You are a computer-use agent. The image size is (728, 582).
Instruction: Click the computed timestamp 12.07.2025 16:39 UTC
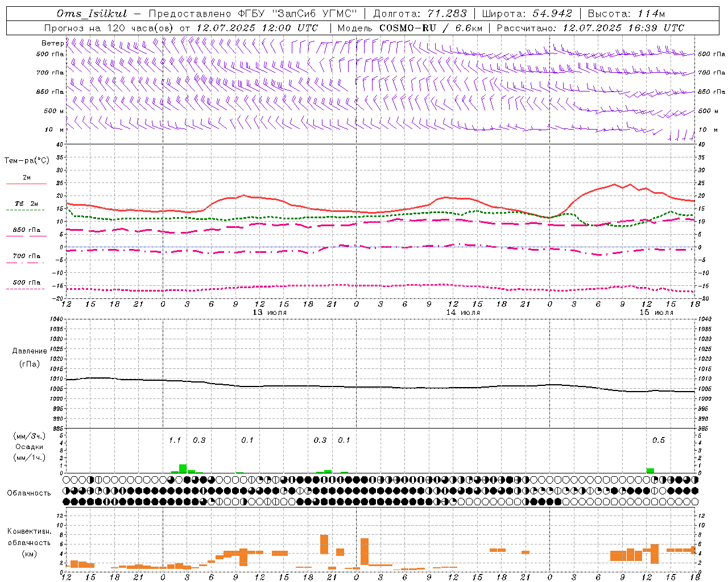pos(623,28)
